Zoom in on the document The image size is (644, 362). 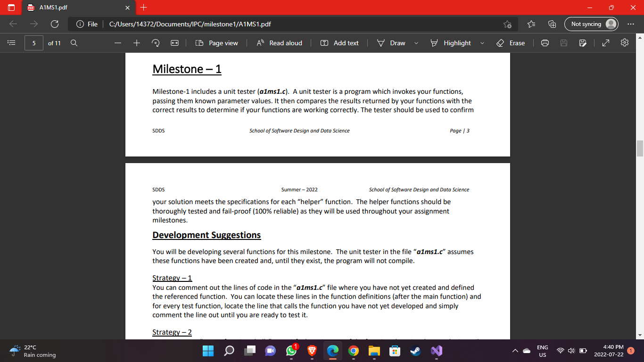136,43
